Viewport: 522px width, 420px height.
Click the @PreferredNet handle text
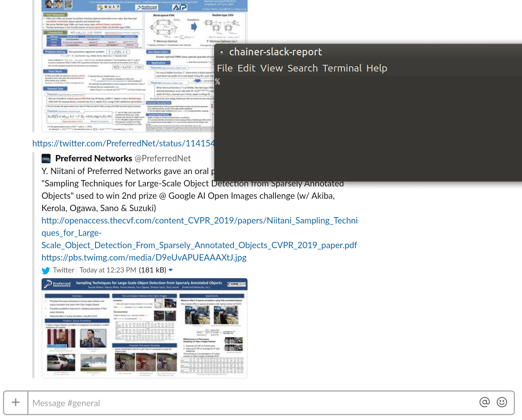[x=163, y=158]
